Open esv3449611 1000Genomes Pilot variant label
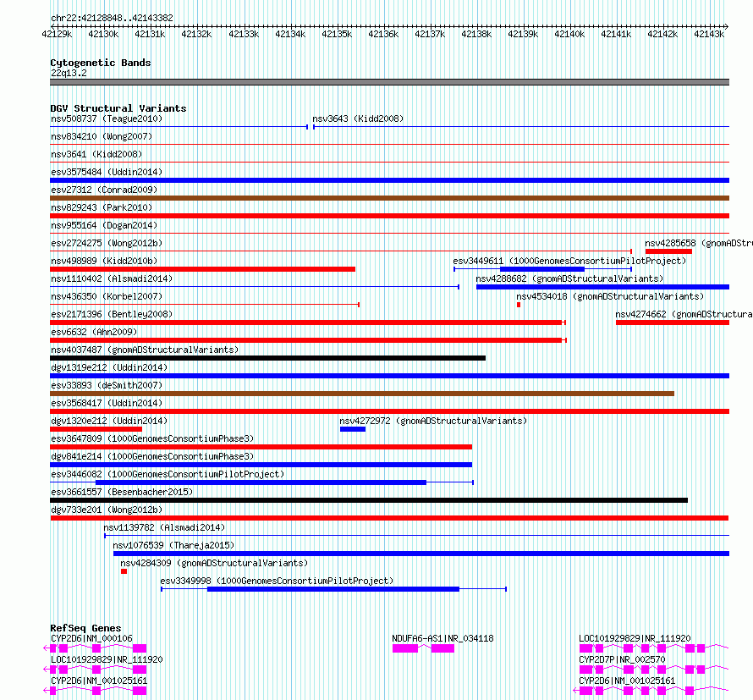 (569, 261)
